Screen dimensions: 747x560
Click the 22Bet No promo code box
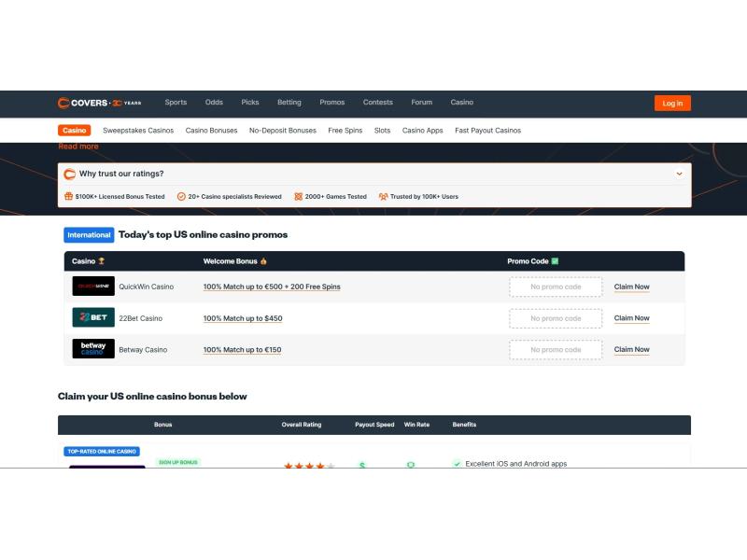[556, 318]
